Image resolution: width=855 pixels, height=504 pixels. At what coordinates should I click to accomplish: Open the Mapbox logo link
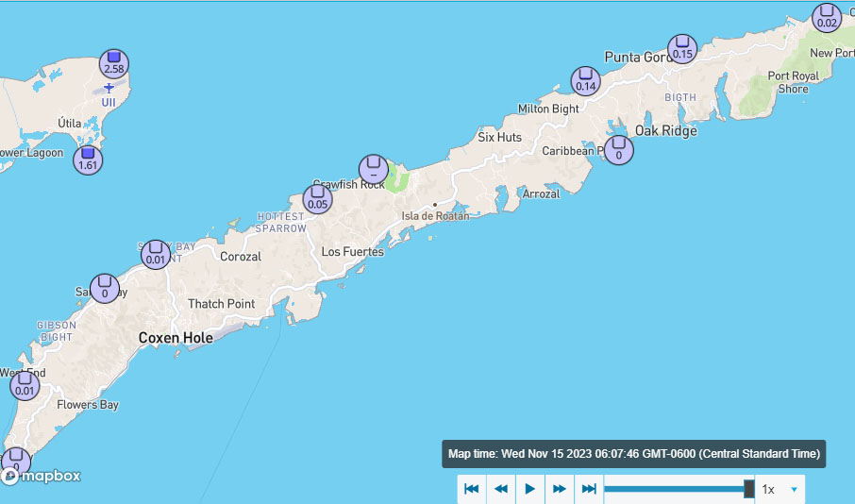click(x=42, y=476)
